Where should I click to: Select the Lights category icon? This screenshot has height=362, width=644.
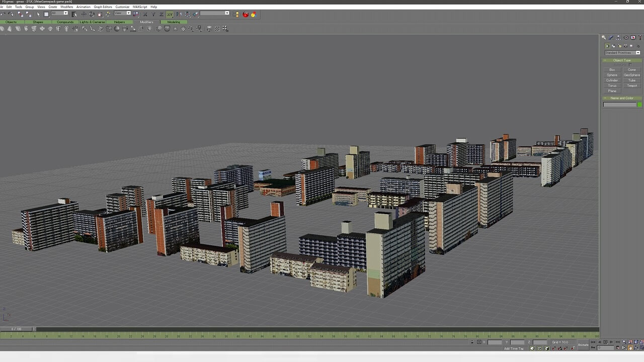click(x=619, y=46)
